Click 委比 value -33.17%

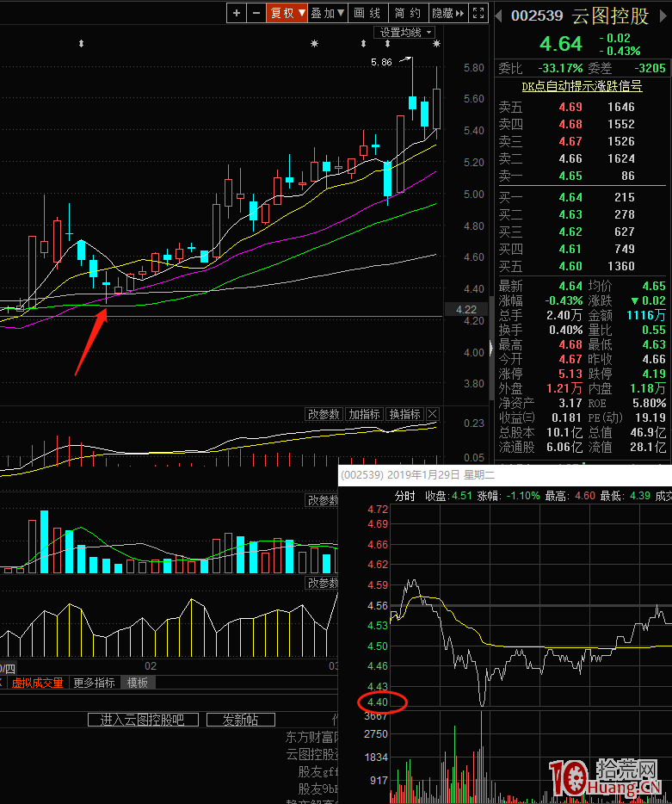tap(560, 68)
